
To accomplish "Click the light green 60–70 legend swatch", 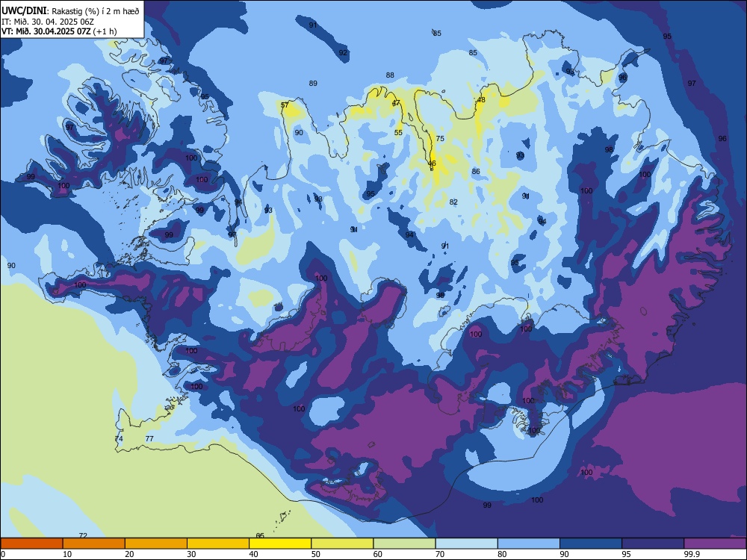I will (404, 544).
